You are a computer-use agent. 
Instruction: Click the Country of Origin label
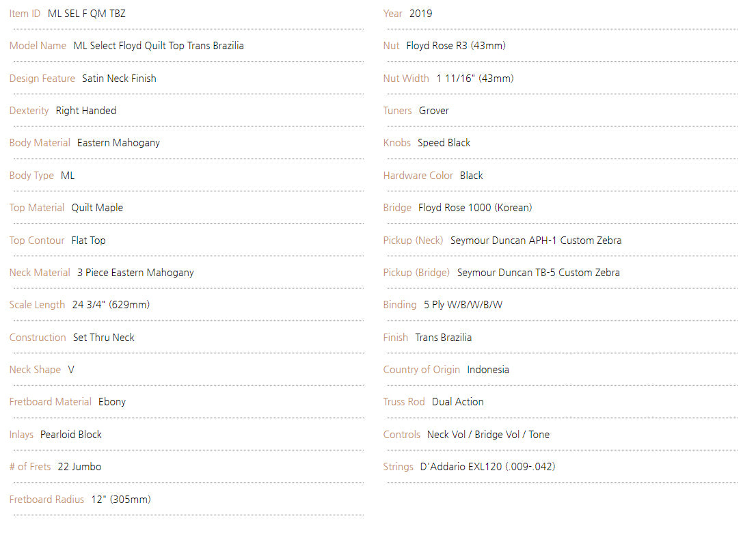click(421, 370)
